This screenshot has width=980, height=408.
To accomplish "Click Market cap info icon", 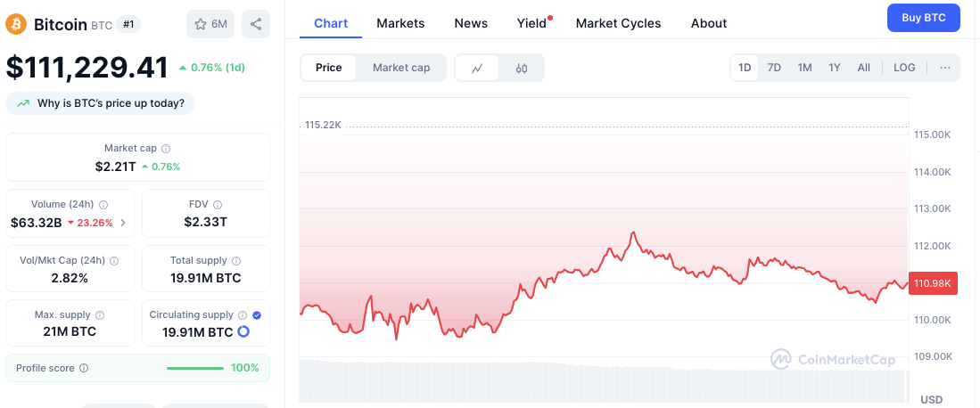I will [166, 149].
